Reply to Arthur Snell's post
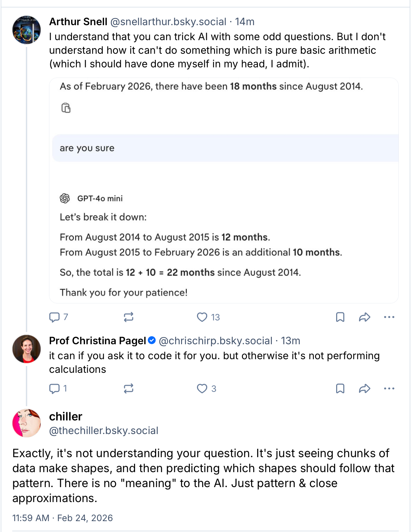This screenshot has width=411, height=532. [54, 317]
